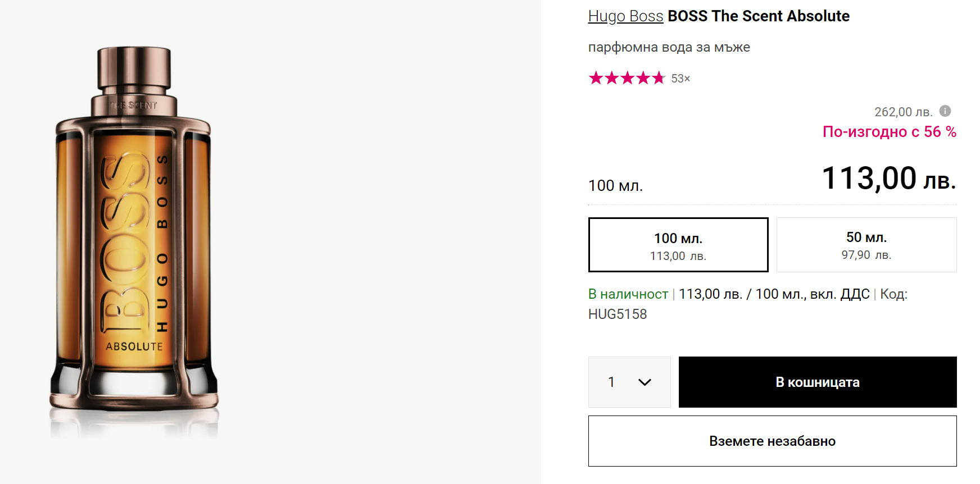Screen dimensions: 980x484
Task: Click the third pink rating star
Action: [x=627, y=78]
